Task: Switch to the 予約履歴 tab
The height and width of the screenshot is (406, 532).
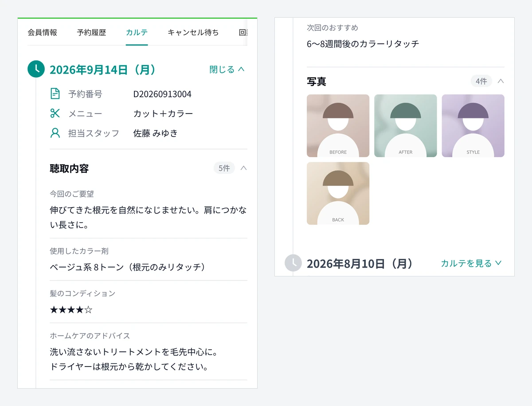Action: pyautogui.click(x=91, y=32)
